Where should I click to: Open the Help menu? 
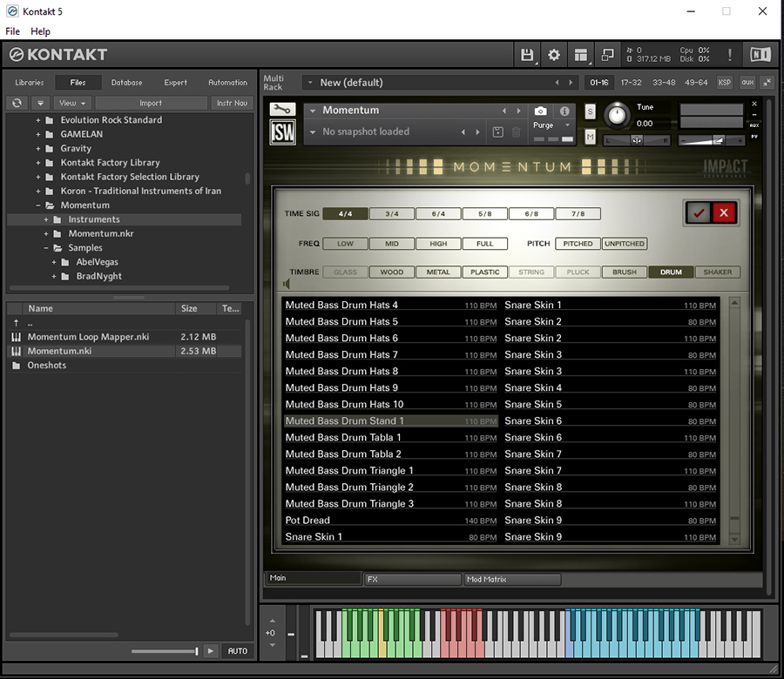coord(40,31)
